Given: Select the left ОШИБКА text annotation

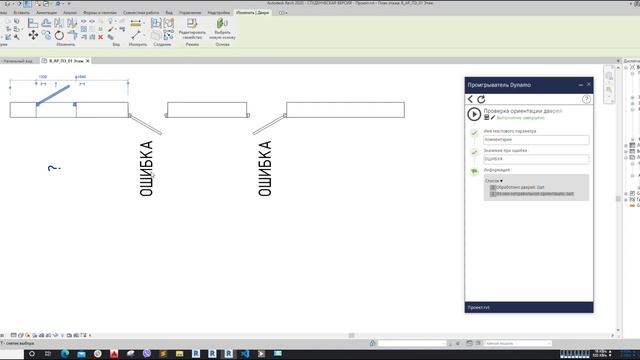Looking at the screenshot, I should point(146,168).
